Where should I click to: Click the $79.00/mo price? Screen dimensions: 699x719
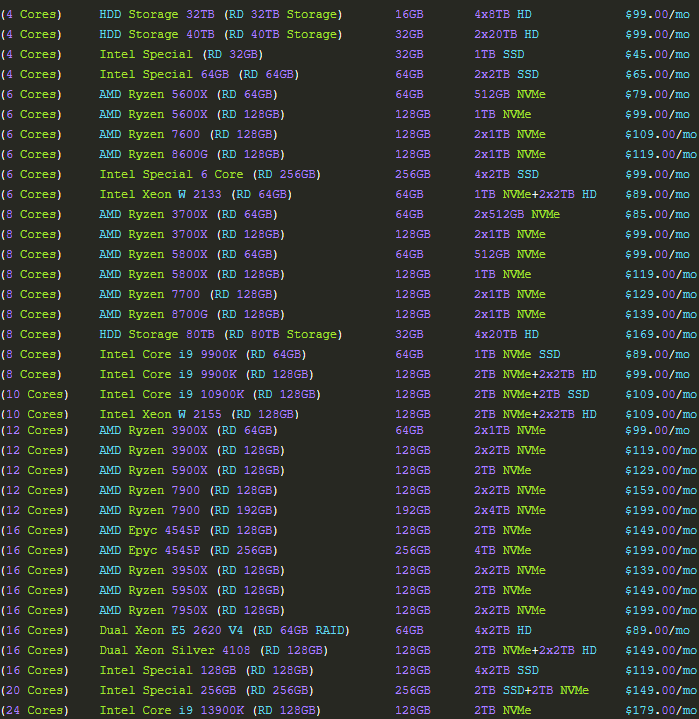tap(657, 94)
